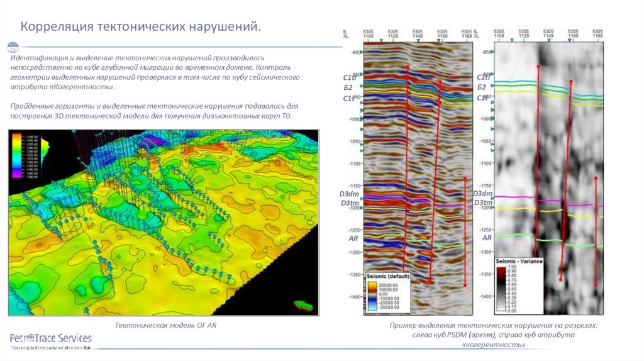The width and height of the screenshot is (644, 361).
Task: Click the Seismic (default) amplitude color bar
Action: tap(372, 296)
